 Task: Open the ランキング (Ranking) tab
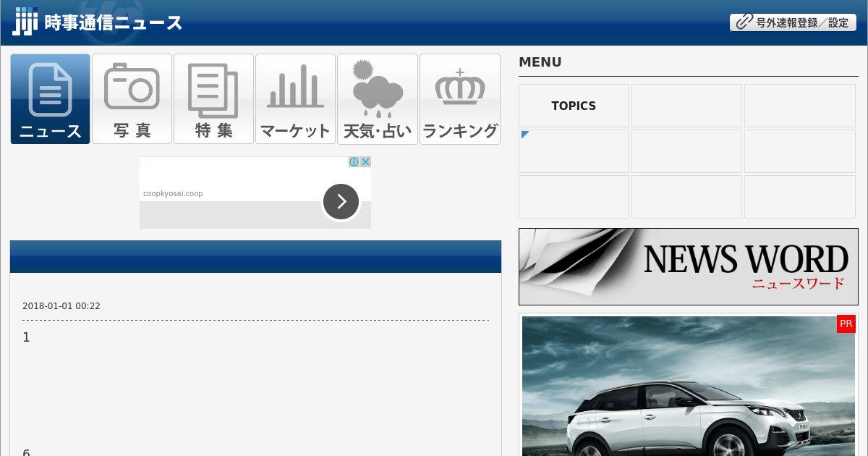pos(460,99)
